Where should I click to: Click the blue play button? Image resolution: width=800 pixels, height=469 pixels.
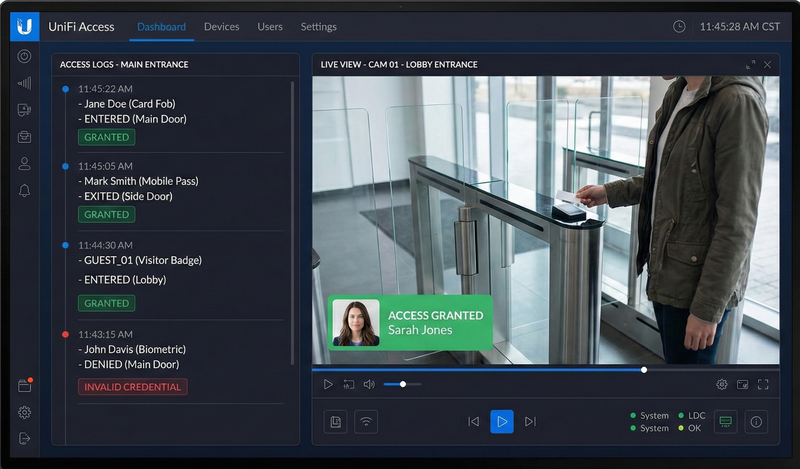[x=502, y=422]
